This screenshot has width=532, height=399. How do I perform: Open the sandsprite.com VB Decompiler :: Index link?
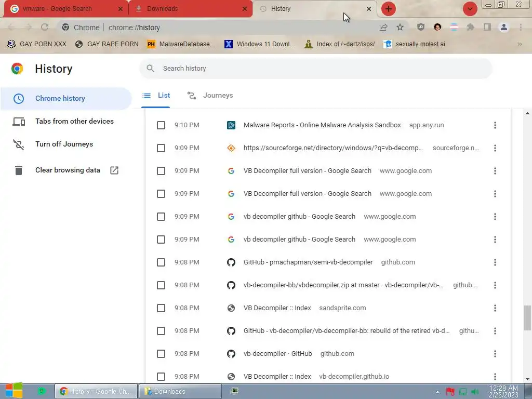tap(277, 308)
